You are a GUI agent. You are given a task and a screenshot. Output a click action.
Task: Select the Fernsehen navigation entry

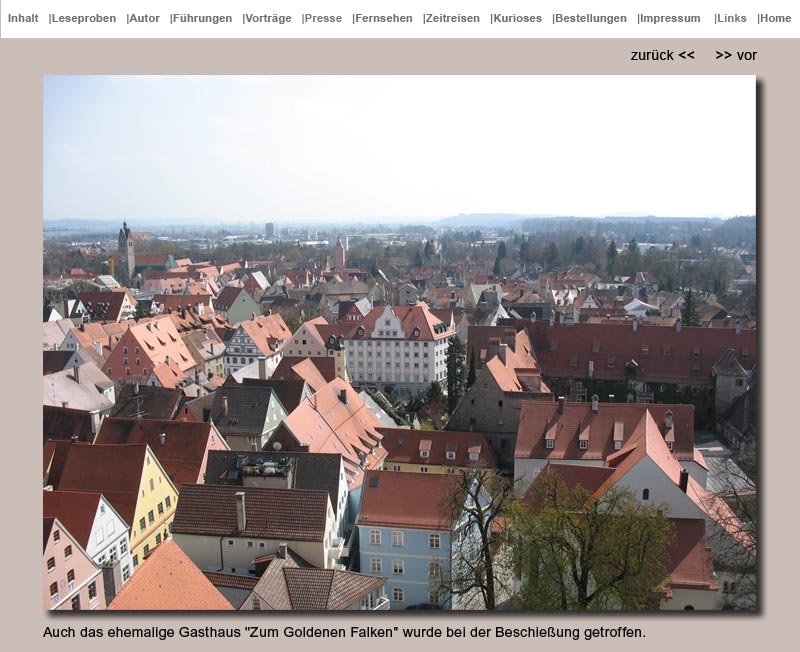click(384, 18)
